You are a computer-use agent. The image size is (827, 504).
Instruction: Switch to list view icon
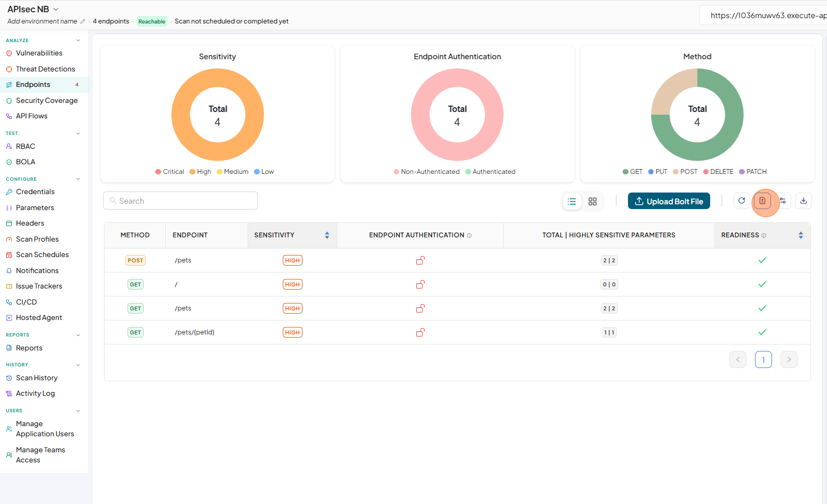pyautogui.click(x=572, y=202)
